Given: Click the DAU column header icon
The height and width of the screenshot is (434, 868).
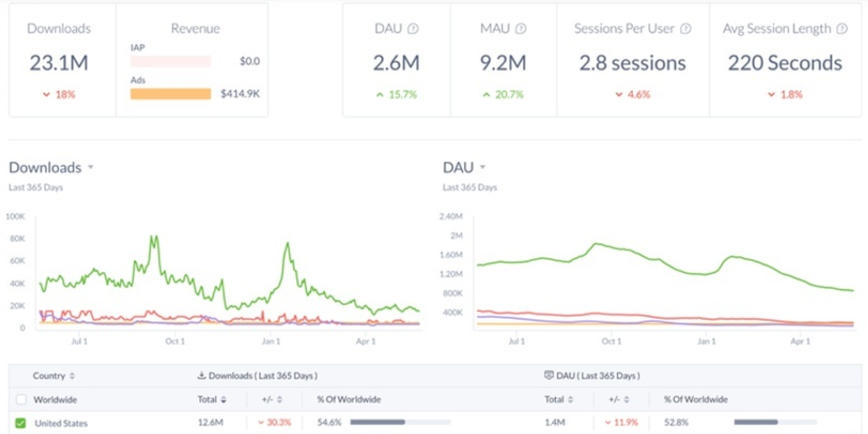Looking at the screenshot, I should point(548,375).
